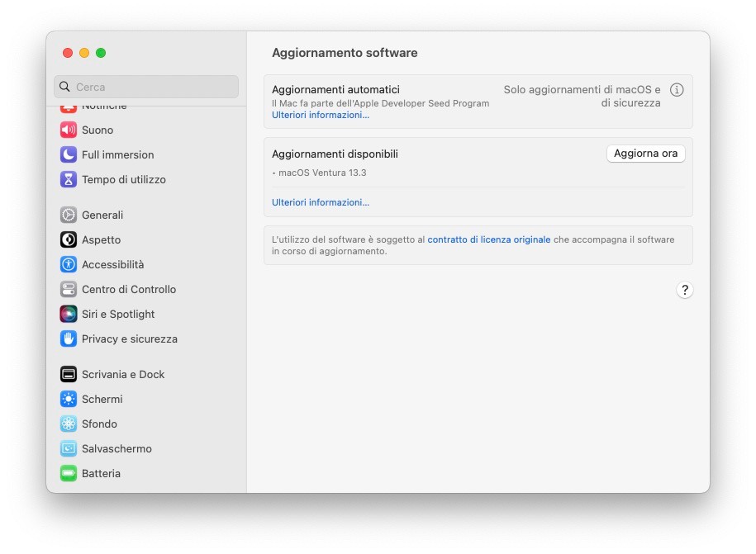Close the settings window with the red button
The height and width of the screenshot is (554, 756).
68,53
